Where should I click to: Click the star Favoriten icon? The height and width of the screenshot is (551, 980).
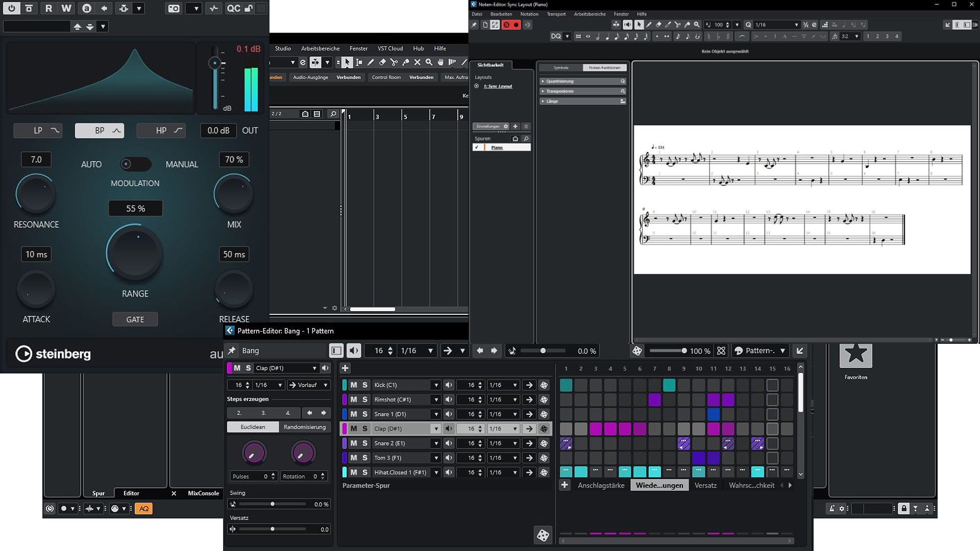pyautogui.click(x=855, y=354)
